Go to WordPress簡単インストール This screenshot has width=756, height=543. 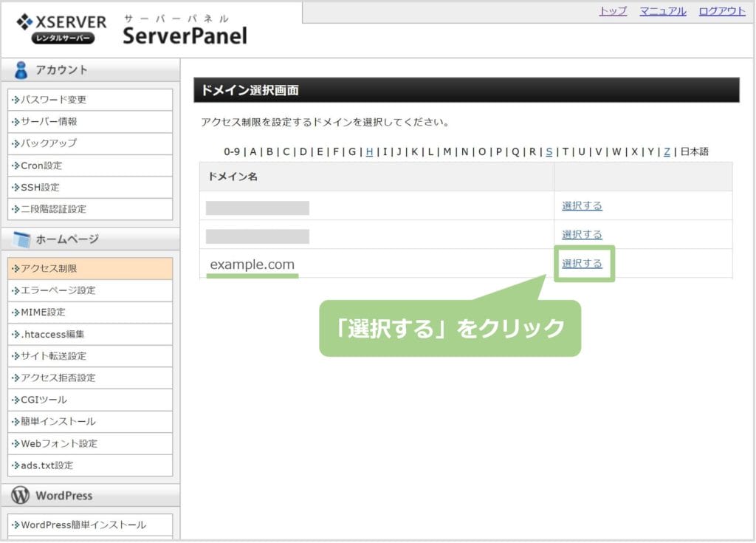83,525
